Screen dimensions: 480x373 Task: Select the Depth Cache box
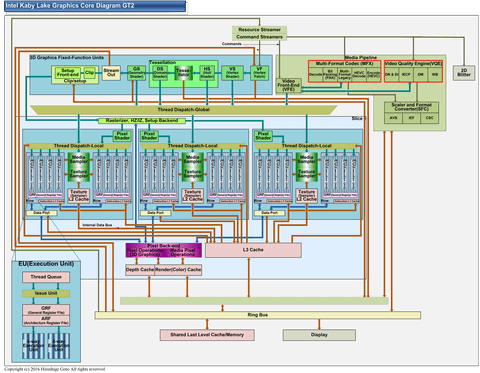[140, 270]
